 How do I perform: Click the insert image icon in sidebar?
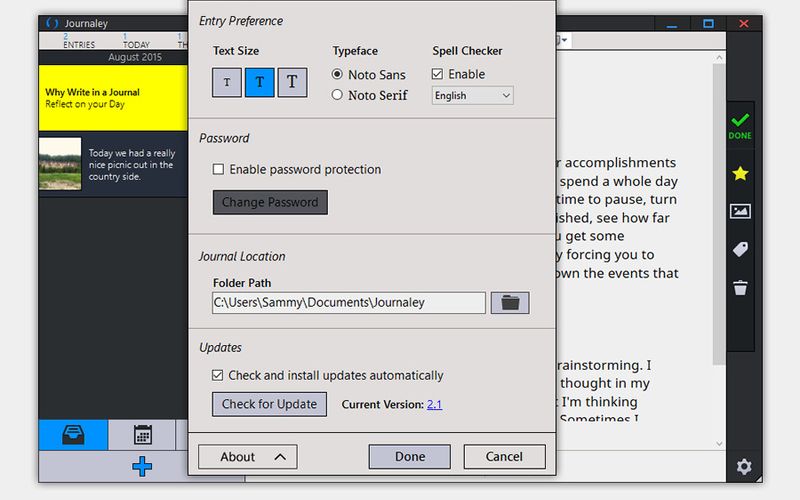click(x=740, y=211)
